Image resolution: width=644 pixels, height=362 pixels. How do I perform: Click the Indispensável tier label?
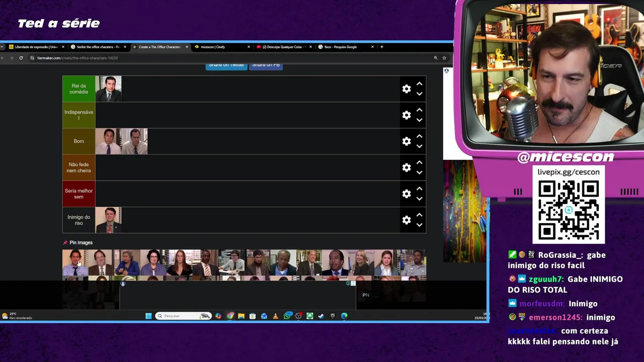pyautogui.click(x=79, y=115)
